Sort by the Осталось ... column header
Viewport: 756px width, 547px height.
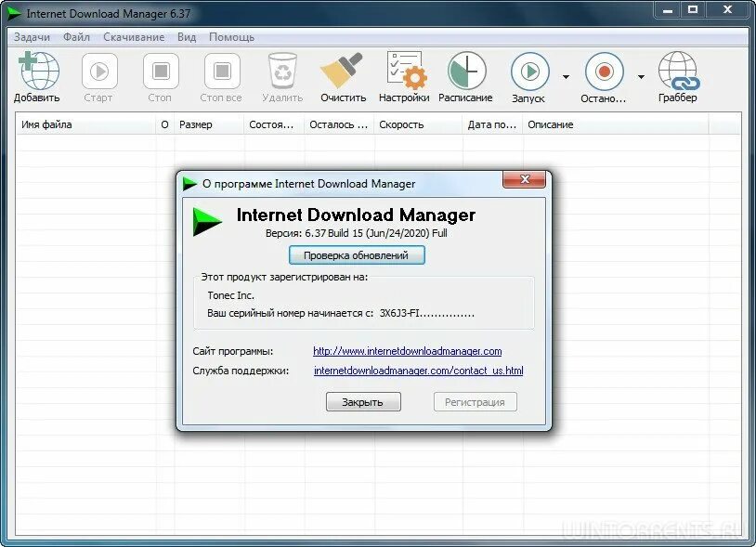point(339,124)
